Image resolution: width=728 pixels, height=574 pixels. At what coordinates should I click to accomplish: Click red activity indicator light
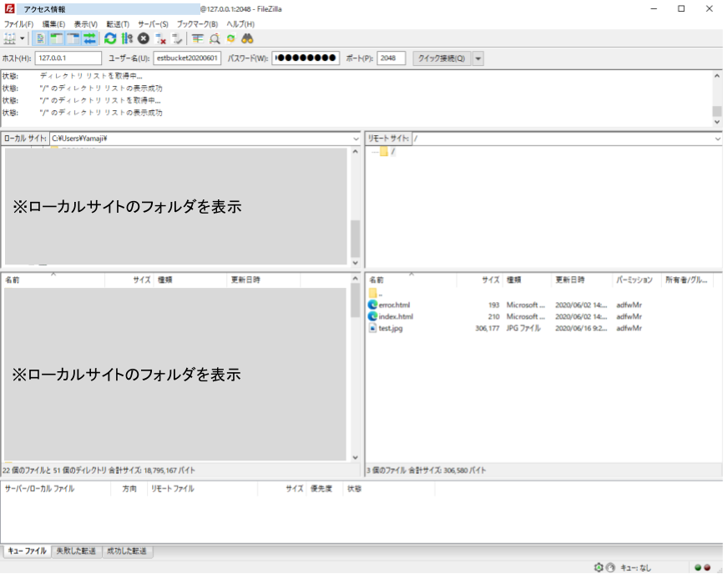pos(707,567)
